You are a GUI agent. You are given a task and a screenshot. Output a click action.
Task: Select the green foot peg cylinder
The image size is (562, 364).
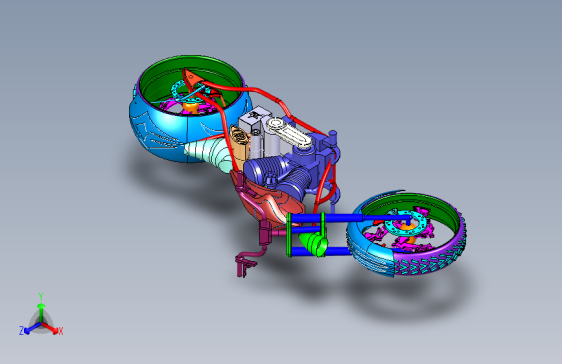[315, 244]
